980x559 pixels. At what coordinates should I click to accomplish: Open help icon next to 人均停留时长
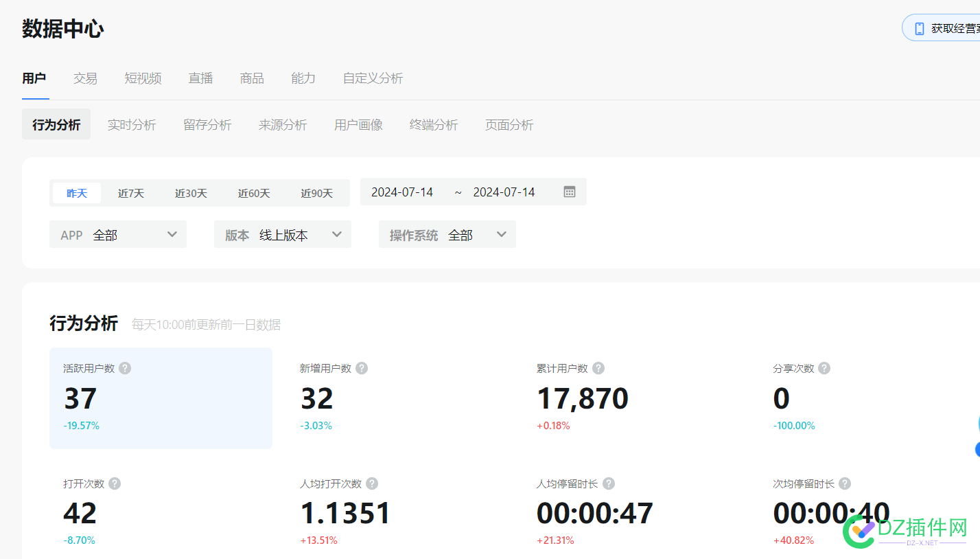609,483
